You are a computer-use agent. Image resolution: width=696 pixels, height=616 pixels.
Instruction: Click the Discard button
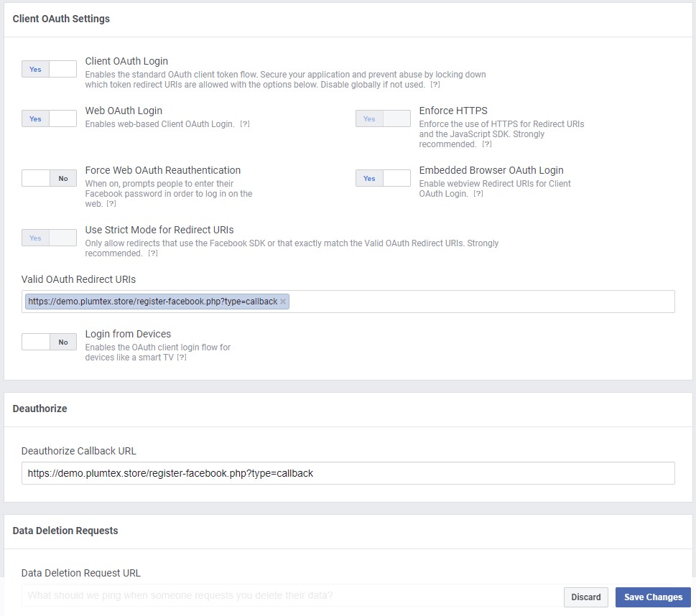585,597
